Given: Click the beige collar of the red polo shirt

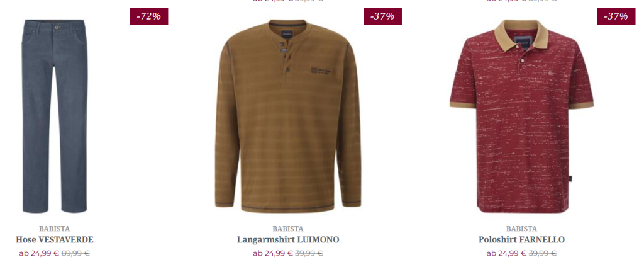Looking at the screenshot, I should coord(521,34).
